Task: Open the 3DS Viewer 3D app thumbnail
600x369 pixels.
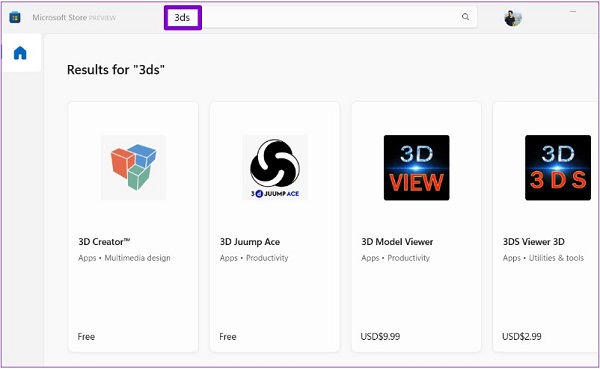Action: (x=558, y=167)
